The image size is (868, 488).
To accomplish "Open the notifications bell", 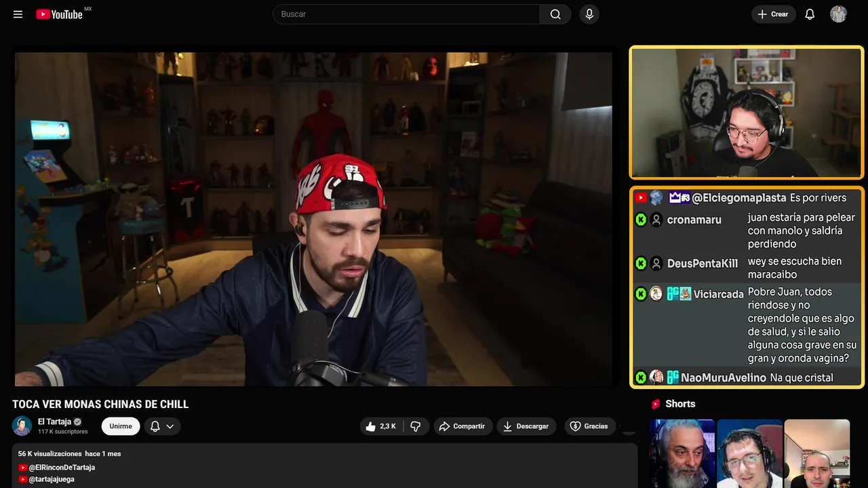I will point(810,14).
